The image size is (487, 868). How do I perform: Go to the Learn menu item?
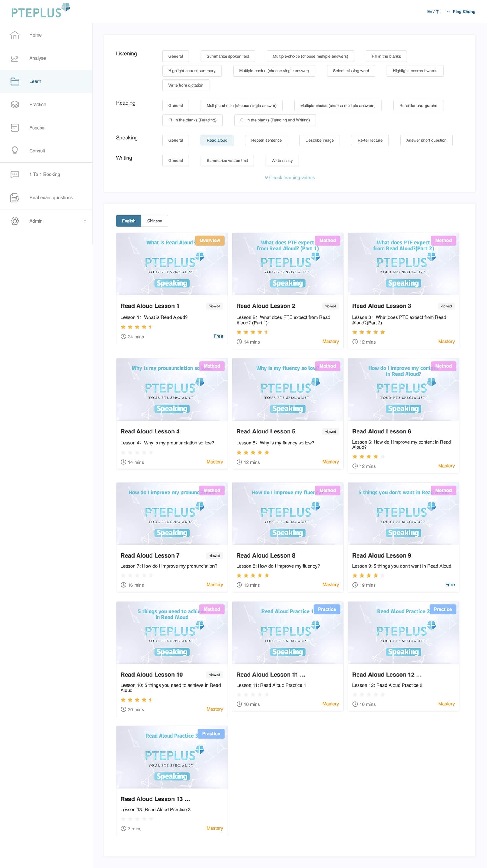tap(35, 81)
